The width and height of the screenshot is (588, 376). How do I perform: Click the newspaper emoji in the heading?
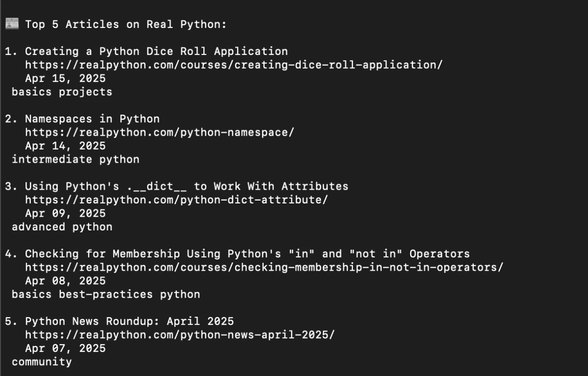[x=12, y=24]
